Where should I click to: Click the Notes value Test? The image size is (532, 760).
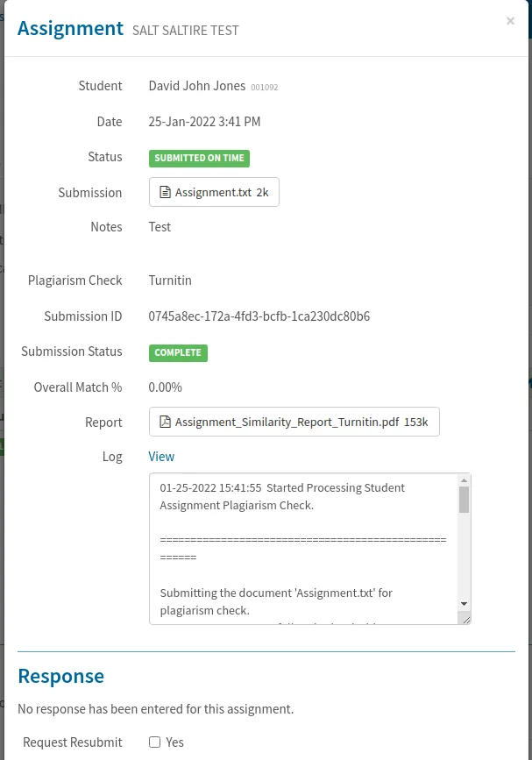tap(160, 227)
